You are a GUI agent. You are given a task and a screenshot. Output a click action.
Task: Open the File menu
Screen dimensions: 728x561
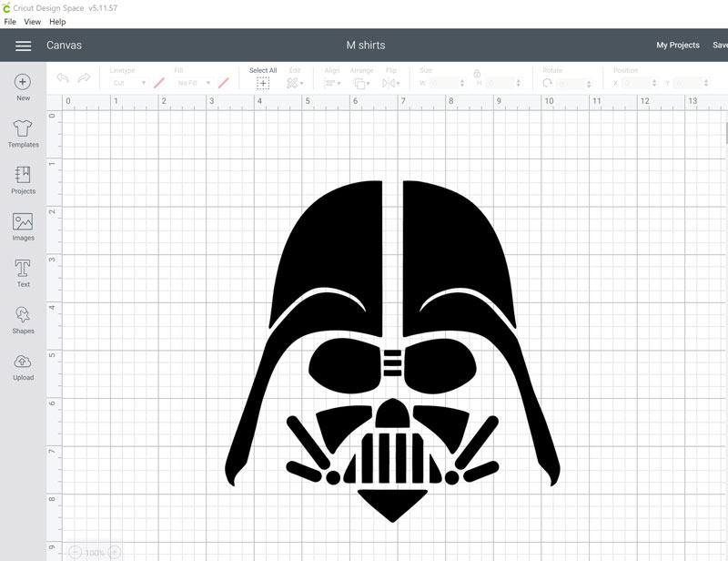(10, 22)
